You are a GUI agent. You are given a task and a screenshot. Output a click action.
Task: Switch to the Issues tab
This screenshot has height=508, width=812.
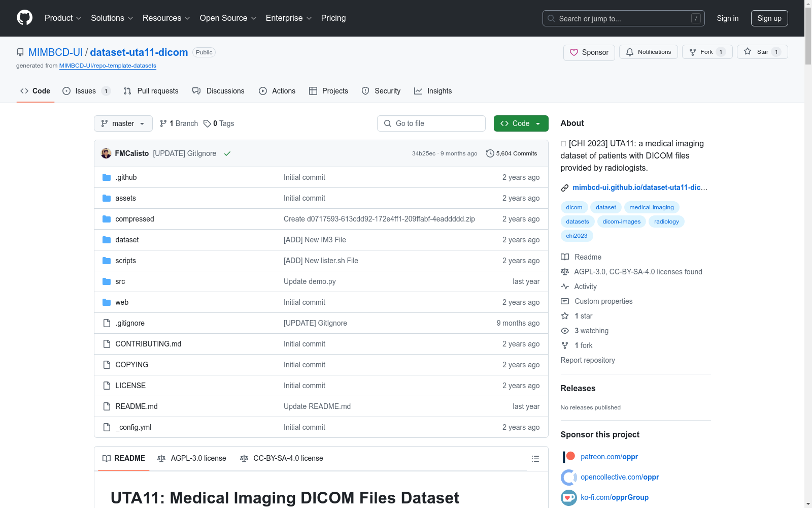86,91
